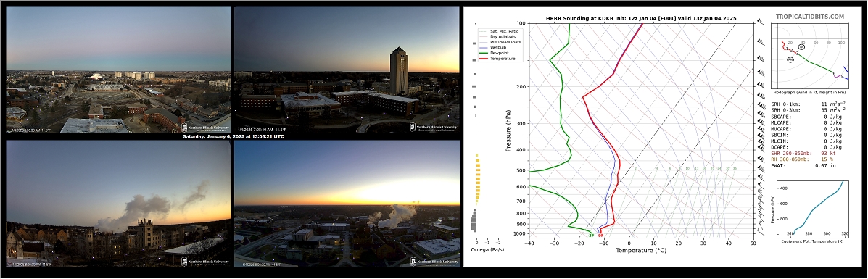This screenshot has width=868, height=279.
Task: Click the NIU logo in top-left webcam
Action: pos(205,128)
